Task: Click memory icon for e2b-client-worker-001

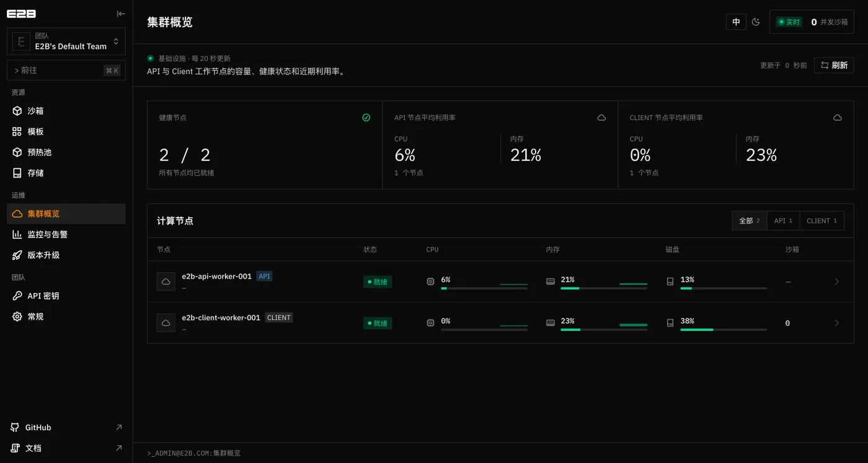Action: [x=551, y=323]
